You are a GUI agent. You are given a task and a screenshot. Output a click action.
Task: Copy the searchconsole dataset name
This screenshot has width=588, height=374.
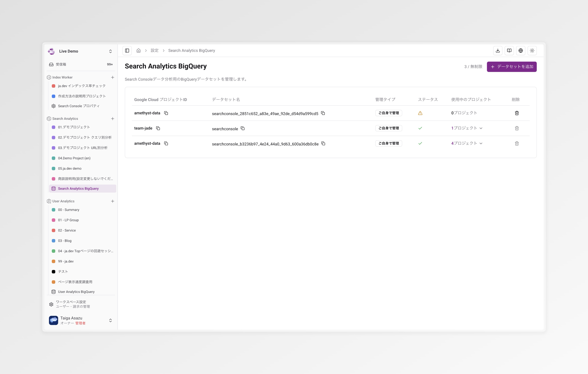pyautogui.click(x=242, y=128)
